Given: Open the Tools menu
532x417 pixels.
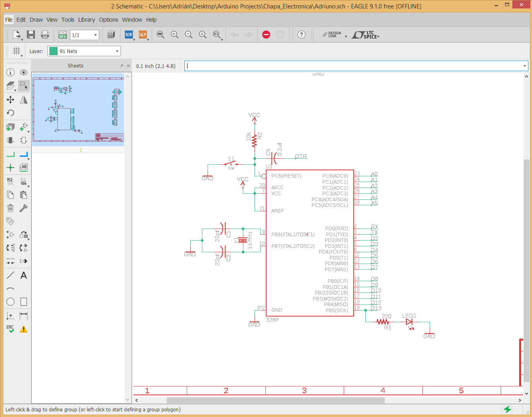Looking at the screenshot, I should click(x=68, y=20).
